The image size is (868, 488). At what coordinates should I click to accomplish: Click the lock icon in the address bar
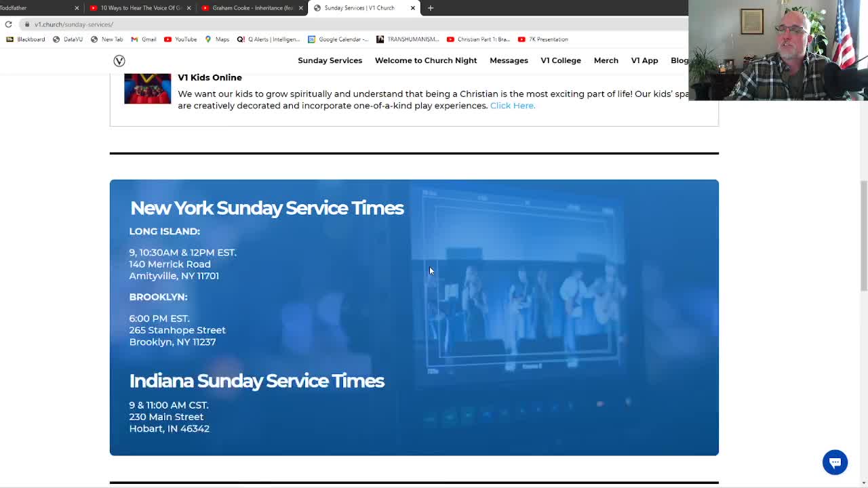(x=27, y=24)
